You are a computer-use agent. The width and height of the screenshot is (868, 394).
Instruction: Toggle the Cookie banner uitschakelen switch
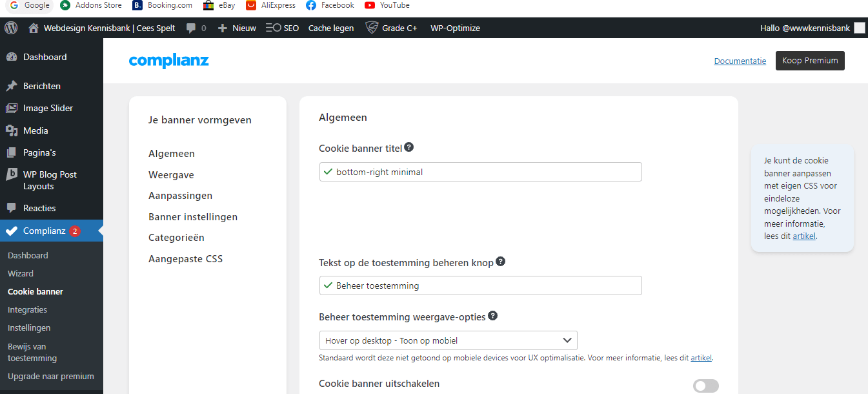tap(705, 386)
